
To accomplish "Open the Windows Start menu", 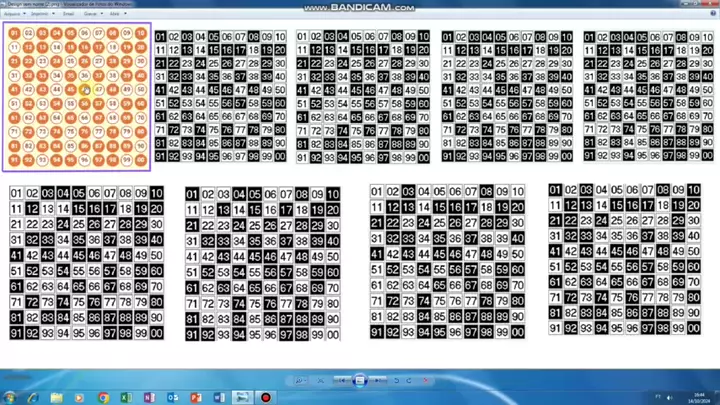I will pos(10,397).
